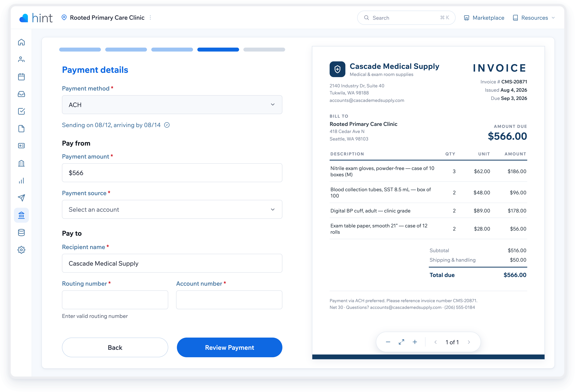This screenshot has height=392, width=575.
Task: Open the ID card icon in sidebar
Action: [21, 146]
